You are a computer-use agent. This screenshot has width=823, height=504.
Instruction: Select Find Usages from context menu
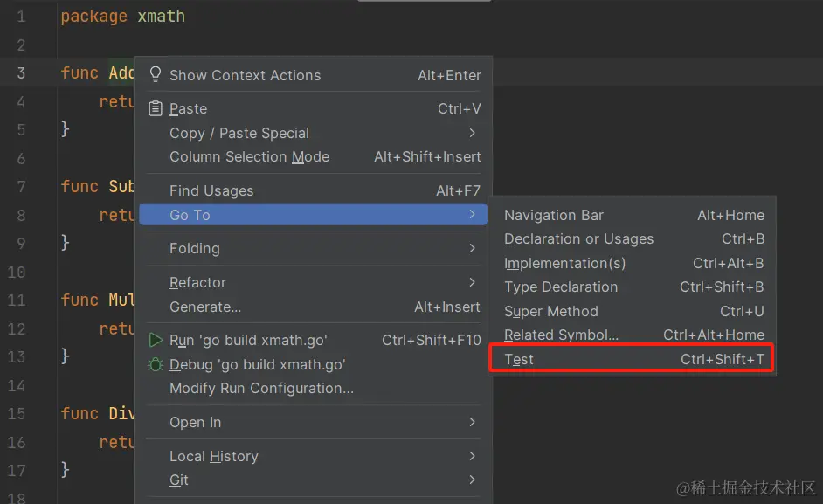coord(211,190)
